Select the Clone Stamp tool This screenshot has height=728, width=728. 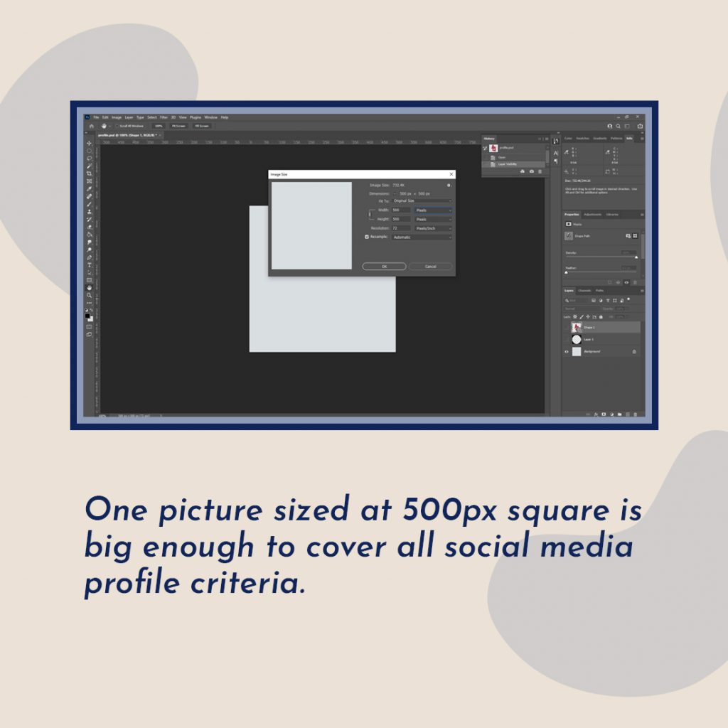point(89,212)
